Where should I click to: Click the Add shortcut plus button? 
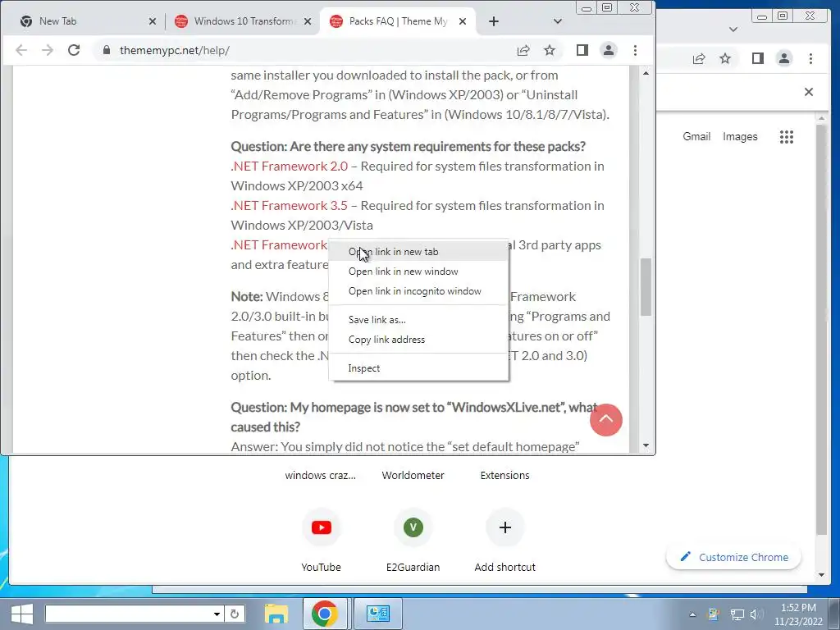click(x=504, y=527)
